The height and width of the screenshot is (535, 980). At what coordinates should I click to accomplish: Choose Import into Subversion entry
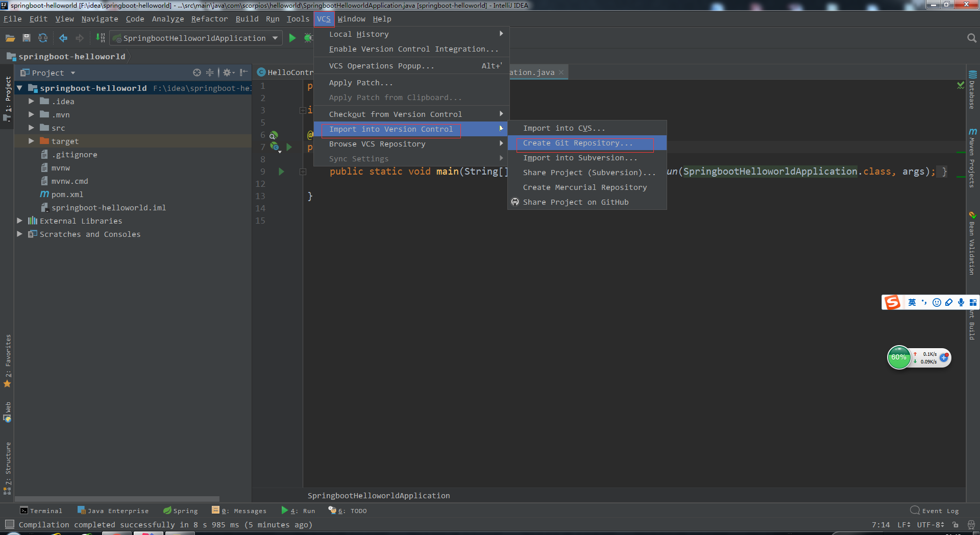click(x=587, y=158)
